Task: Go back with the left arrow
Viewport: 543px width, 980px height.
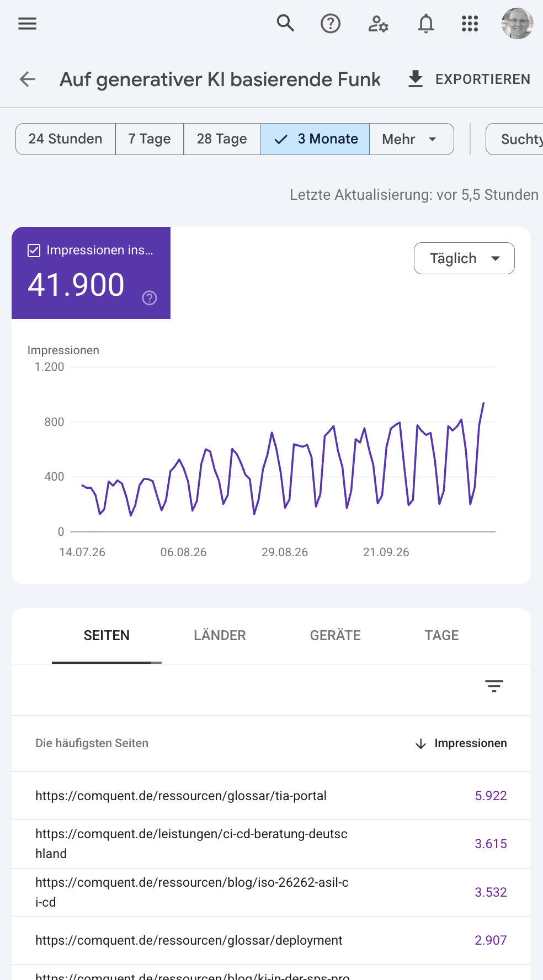Action: [x=28, y=79]
